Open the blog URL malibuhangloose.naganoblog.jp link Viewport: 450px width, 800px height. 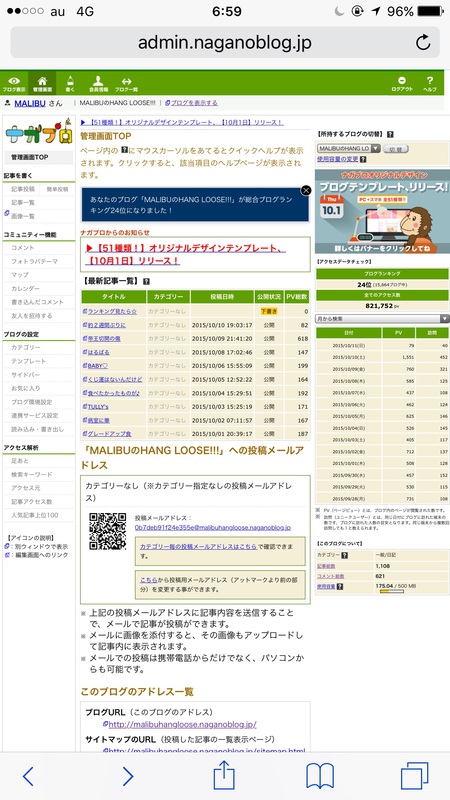click(183, 724)
